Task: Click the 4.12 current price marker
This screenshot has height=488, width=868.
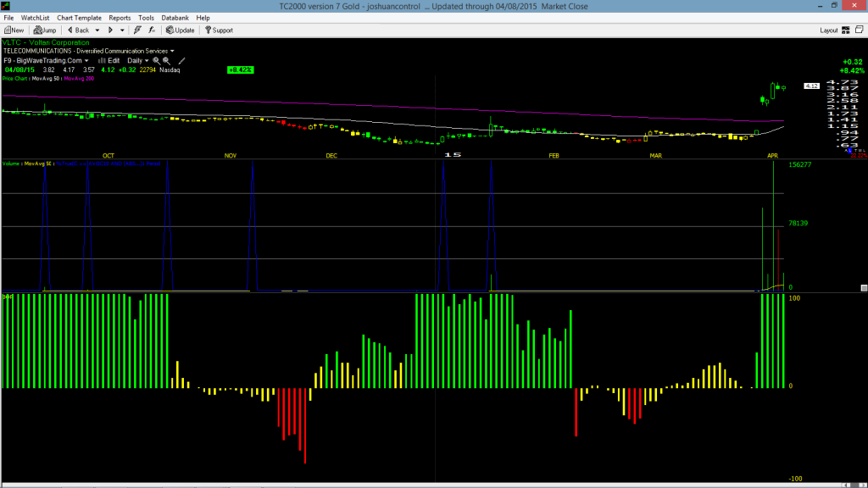Action: coord(811,86)
